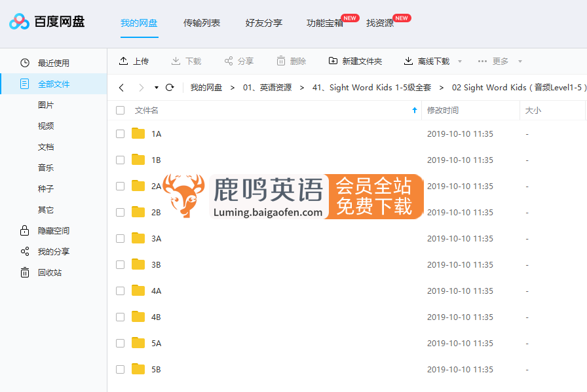Click the share icon beside 分享
This screenshot has height=392, width=587.
(x=229, y=61)
